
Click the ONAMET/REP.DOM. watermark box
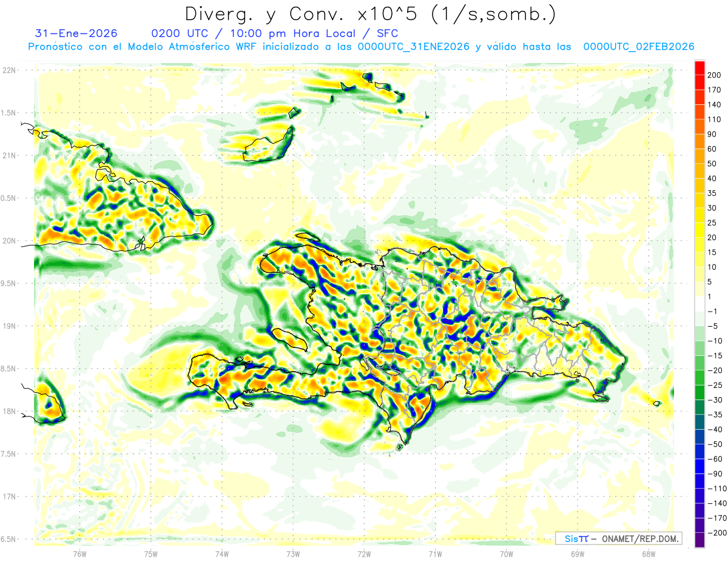tap(618, 538)
